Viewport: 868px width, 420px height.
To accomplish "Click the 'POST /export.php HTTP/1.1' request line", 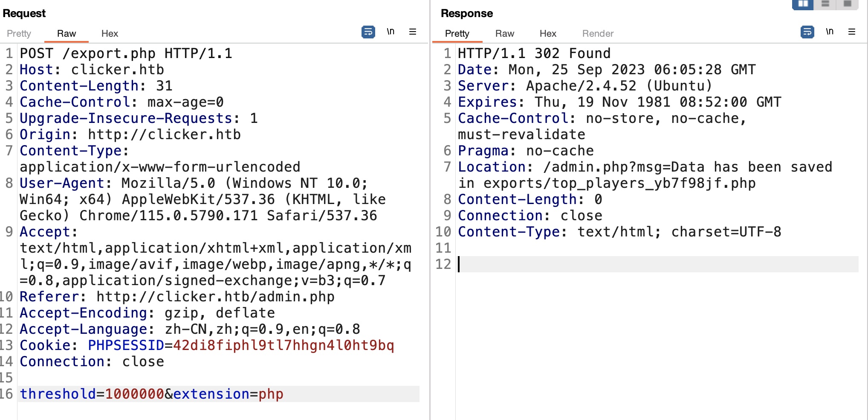I will (x=126, y=53).
